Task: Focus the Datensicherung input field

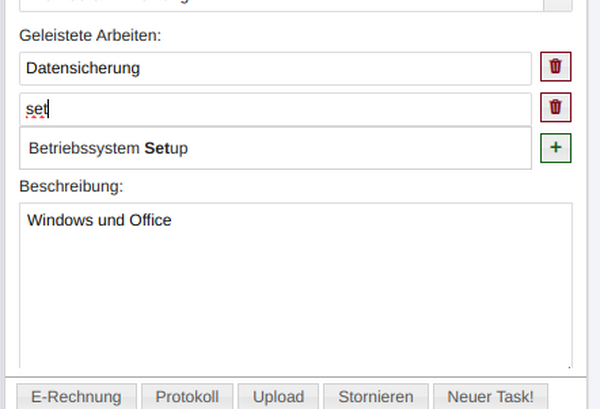Action: pyautogui.click(x=275, y=69)
